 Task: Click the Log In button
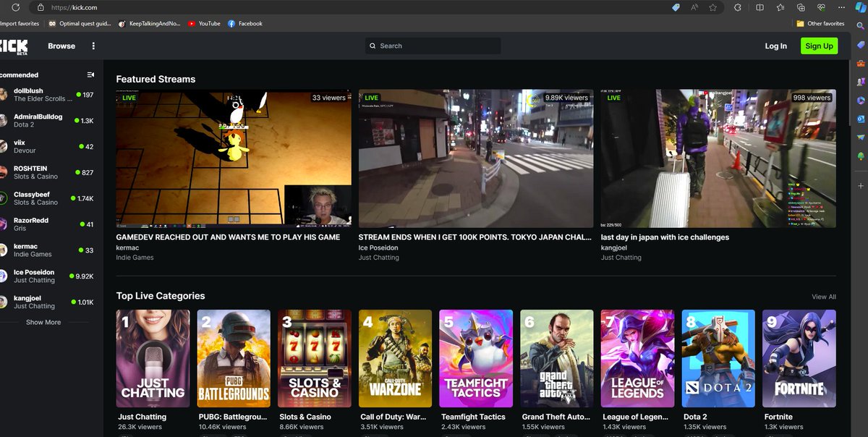point(775,46)
